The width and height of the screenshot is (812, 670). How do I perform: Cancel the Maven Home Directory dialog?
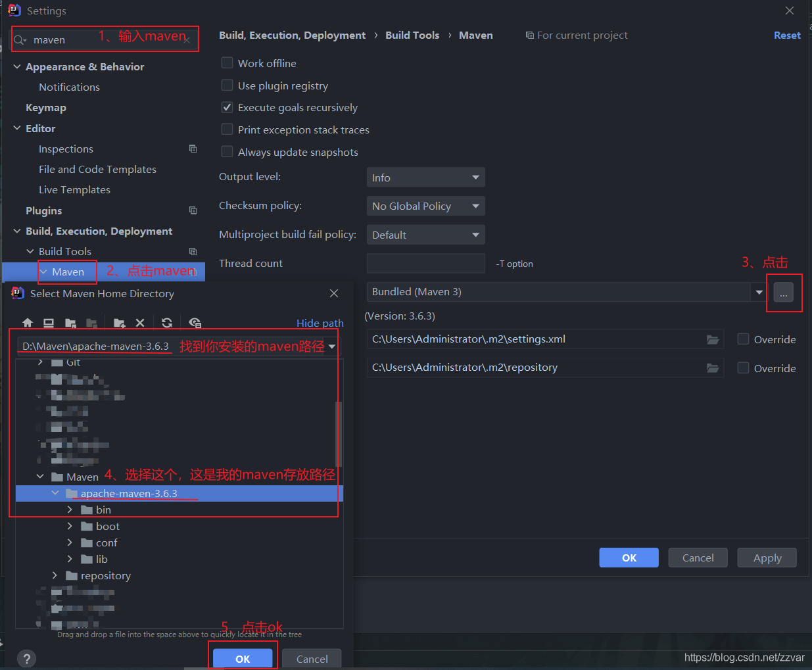312,659
